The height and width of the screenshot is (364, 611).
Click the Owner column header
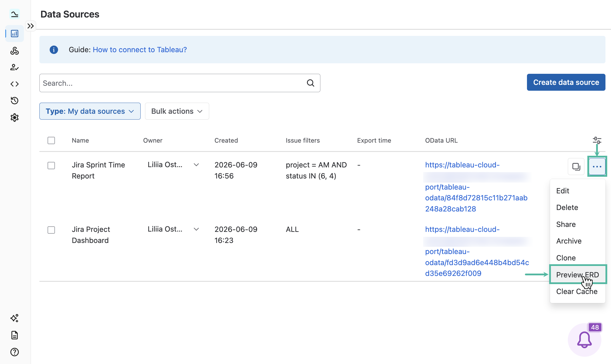[153, 140]
